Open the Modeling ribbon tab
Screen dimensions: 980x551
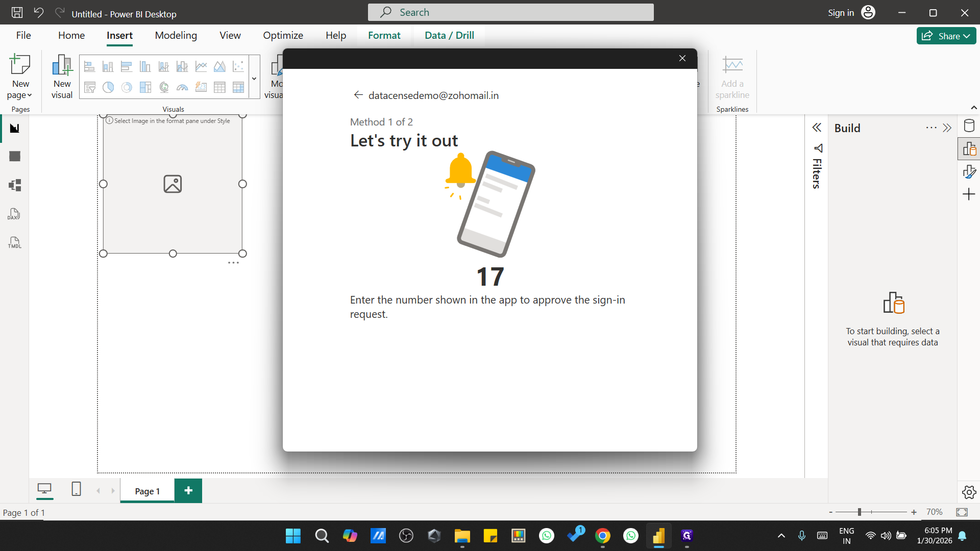pyautogui.click(x=176, y=35)
